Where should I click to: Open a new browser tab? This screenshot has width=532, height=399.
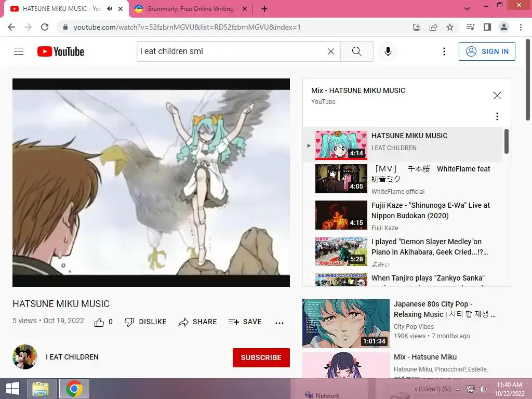point(264,9)
